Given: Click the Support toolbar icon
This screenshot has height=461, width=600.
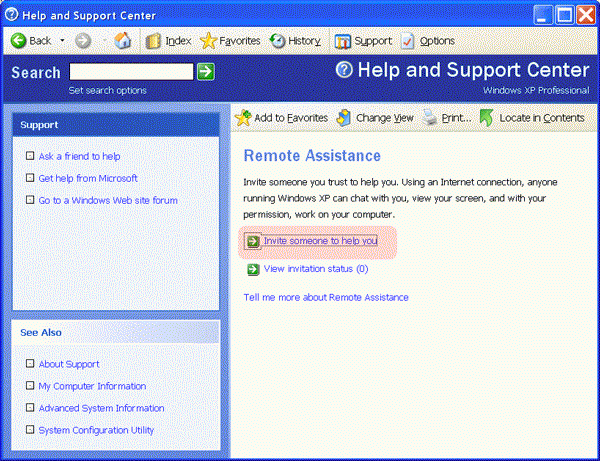Looking at the screenshot, I should (343, 41).
